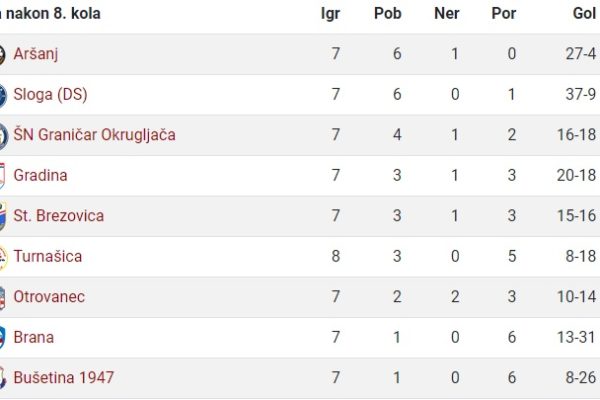Open the ŠN Graničar Okrugljača link
The width and height of the screenshot is (600, 400).
(95, 135)
